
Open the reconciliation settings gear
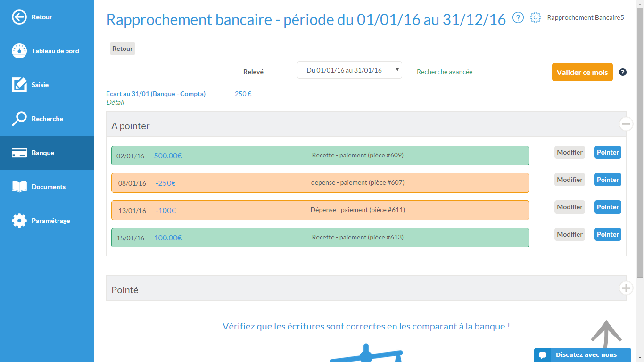536,17
